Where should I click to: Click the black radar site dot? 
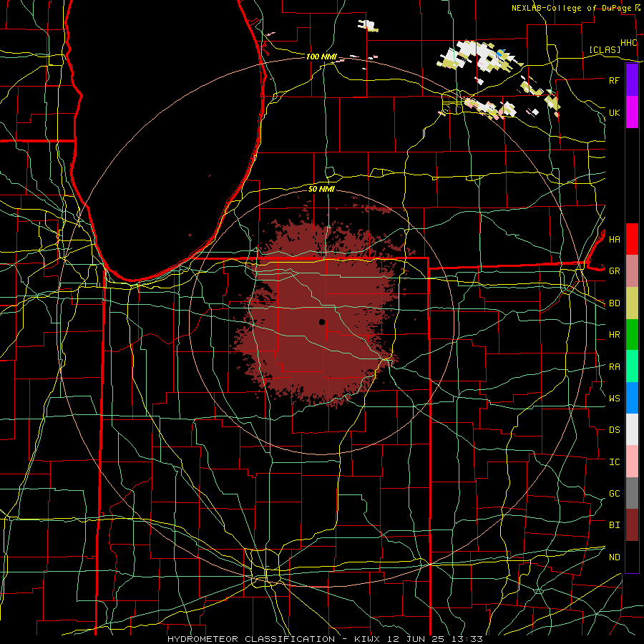pyautogui.click(x=322, y=322)
